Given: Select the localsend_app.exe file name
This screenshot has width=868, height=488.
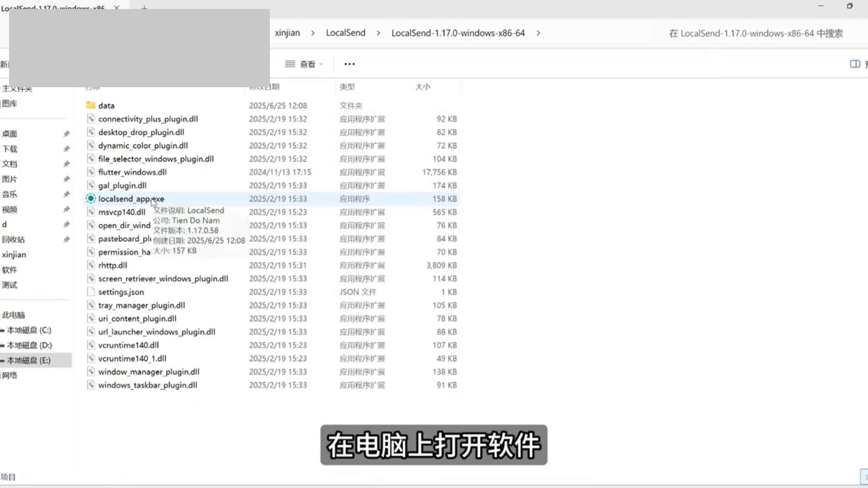Looking at the screenshot, I should [x=131, y=199].
